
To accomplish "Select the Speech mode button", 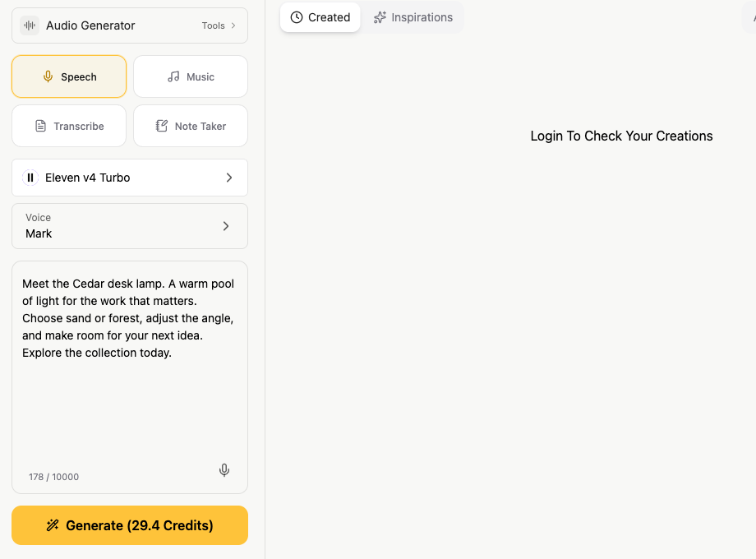I will (x=69, y=76).
